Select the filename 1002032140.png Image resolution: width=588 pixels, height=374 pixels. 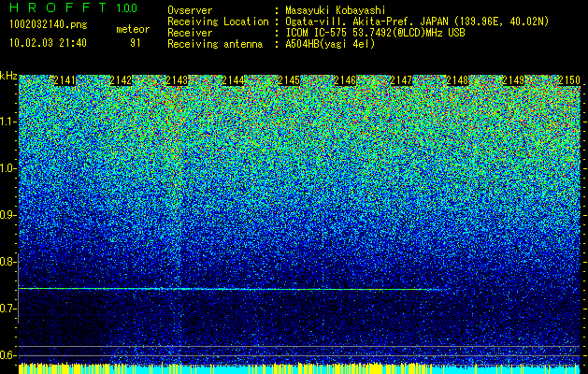click(49, 24)
